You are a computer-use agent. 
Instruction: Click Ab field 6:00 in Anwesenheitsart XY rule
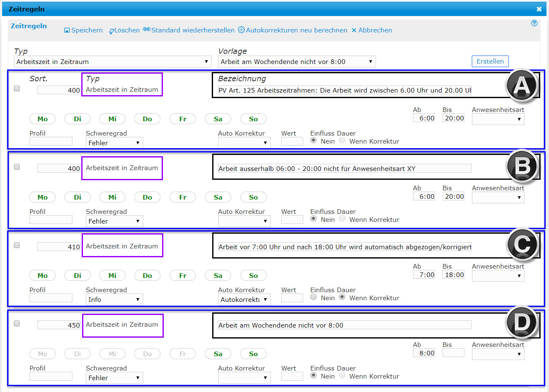(x=424, y=196)
